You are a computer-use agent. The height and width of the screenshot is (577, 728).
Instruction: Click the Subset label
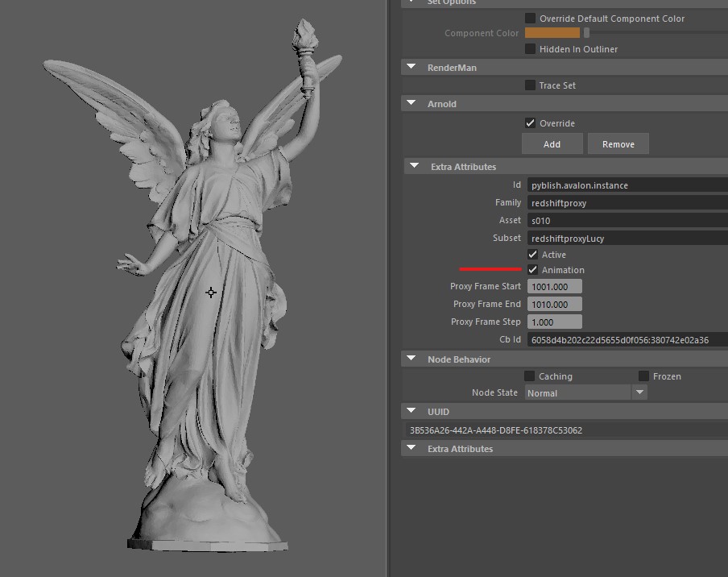[507, 238]
